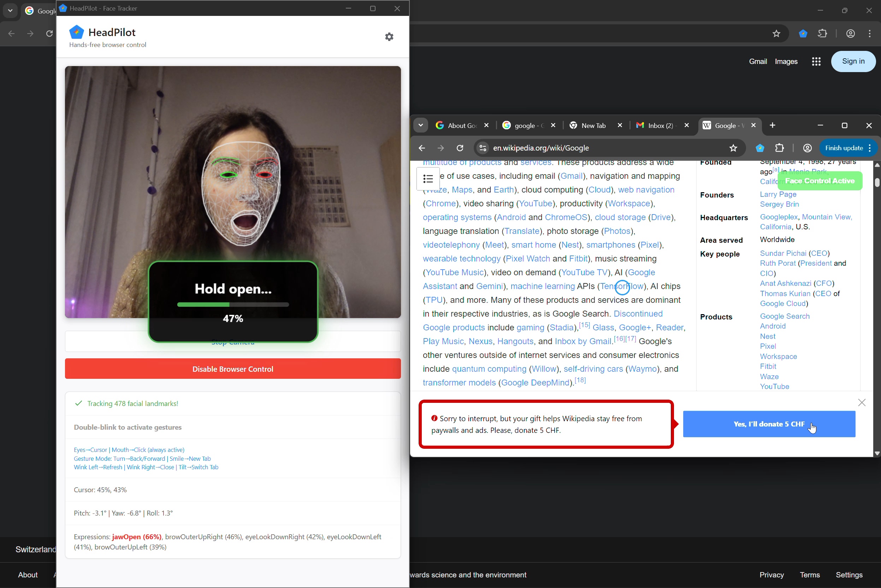Open HeadPilot settings gear
The width and height of the screenshot is (881, 588).
pyautogui.click(x=389, y=37)
